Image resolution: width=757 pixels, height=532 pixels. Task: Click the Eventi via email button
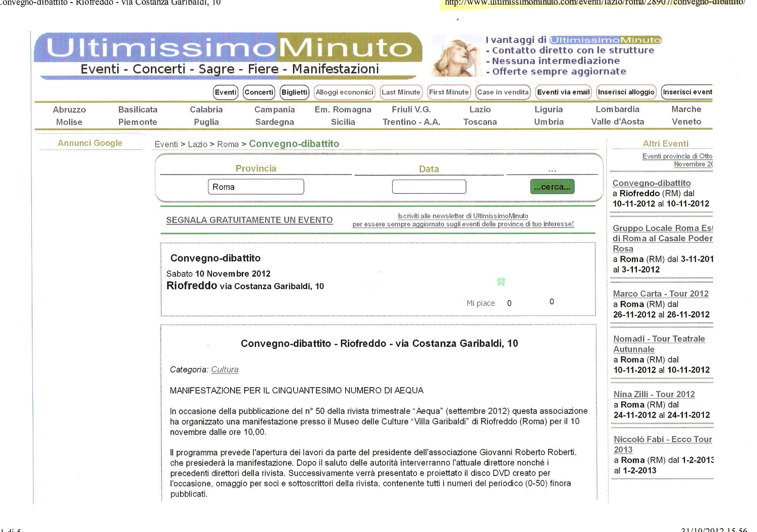click(x=563, y=92)
